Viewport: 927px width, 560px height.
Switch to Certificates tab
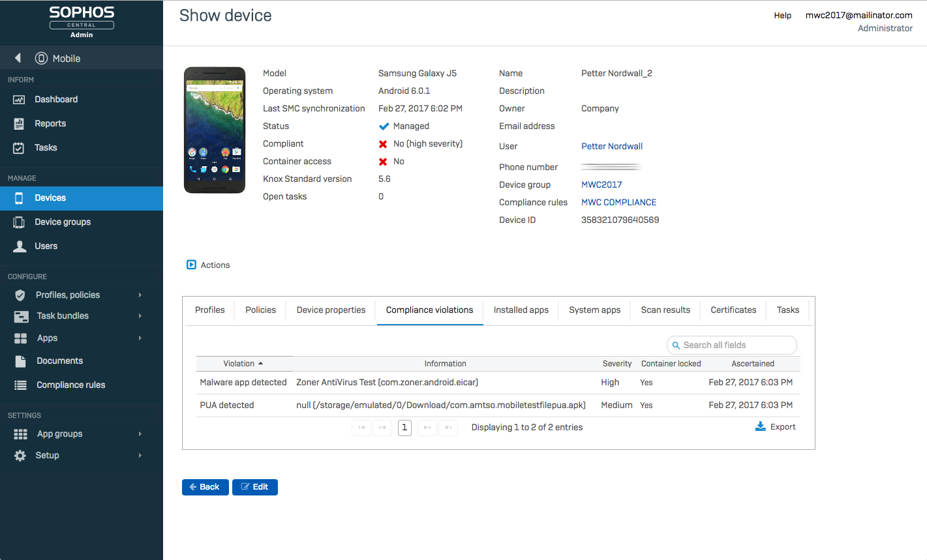734,310
